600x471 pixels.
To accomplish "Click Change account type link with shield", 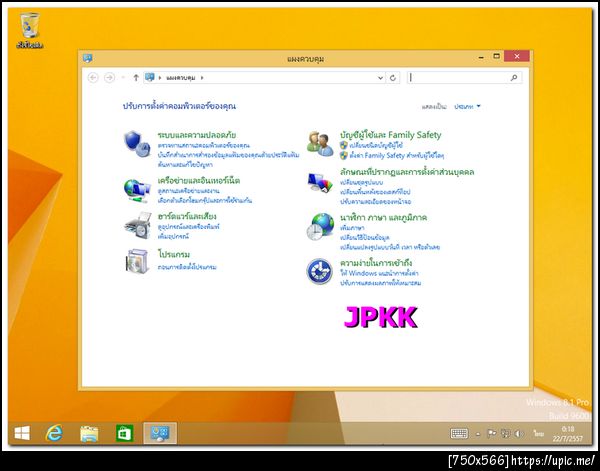I will (x=376, y=145).
